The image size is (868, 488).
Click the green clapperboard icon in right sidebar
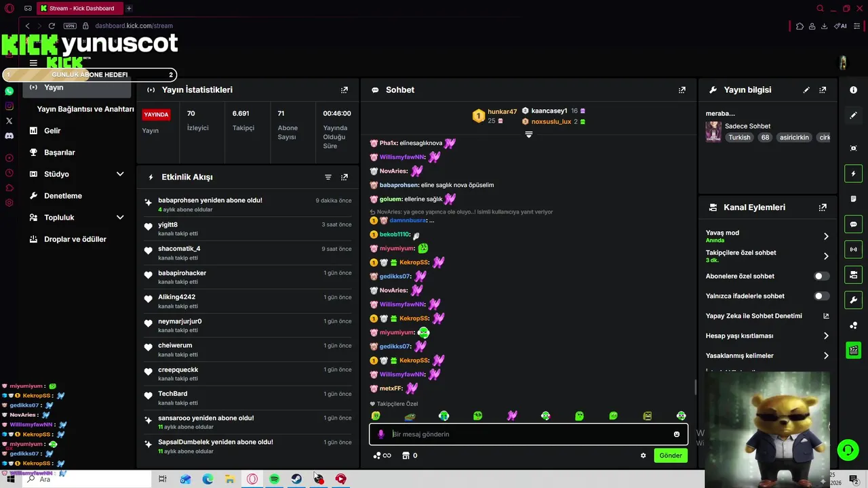(853, 350)
